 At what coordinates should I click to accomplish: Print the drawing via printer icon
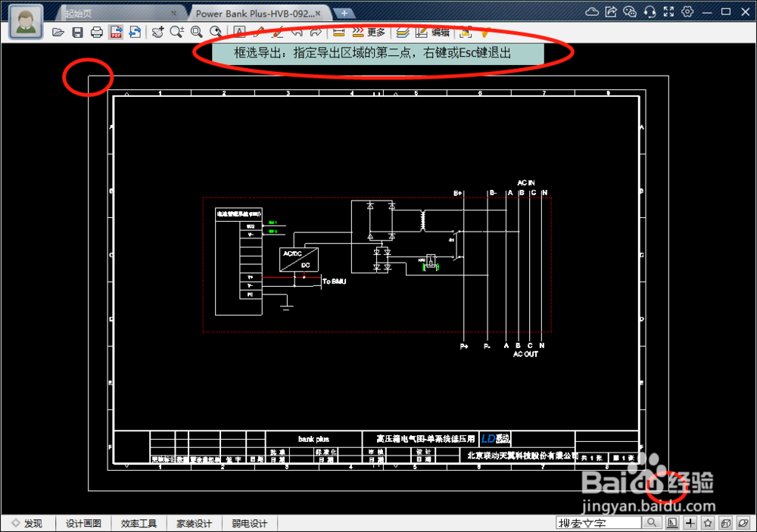(97, 33)
